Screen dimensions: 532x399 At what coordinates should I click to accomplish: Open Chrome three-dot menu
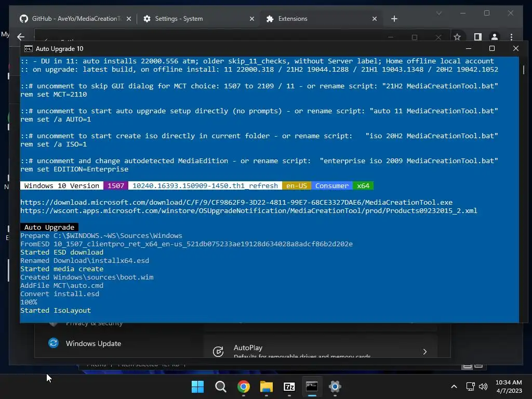(x=511, y=37)
